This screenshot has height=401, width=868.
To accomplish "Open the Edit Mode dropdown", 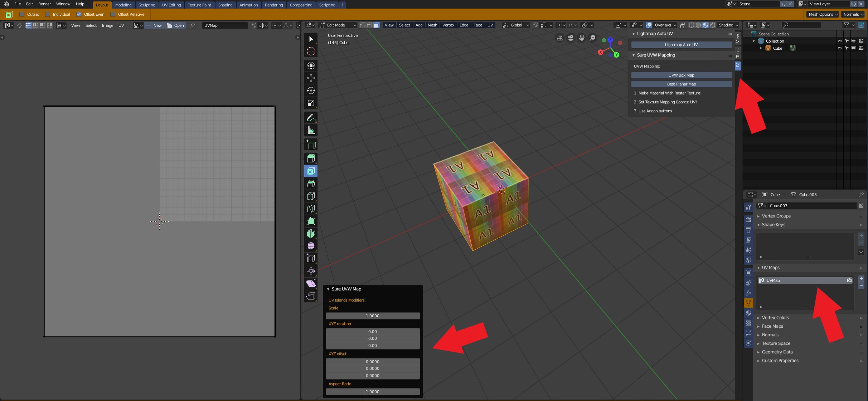I will [338, 25].
